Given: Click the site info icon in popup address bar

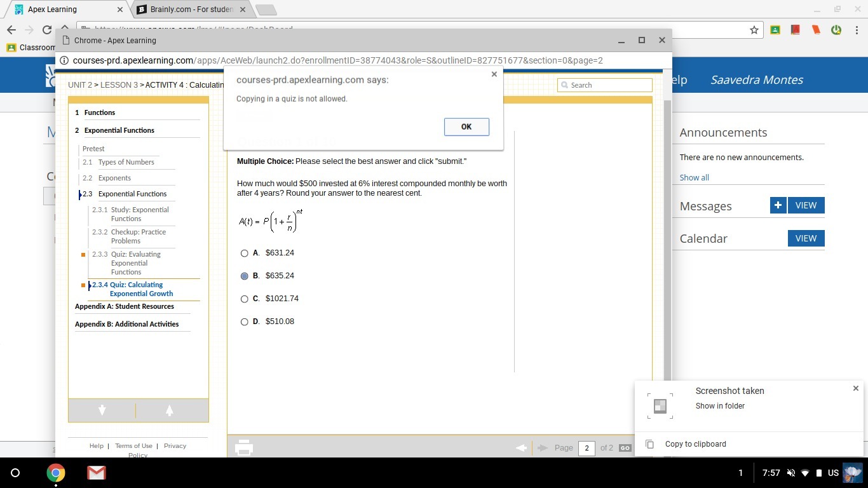Looking at the screenshot, I should click(x=64, y=60).
